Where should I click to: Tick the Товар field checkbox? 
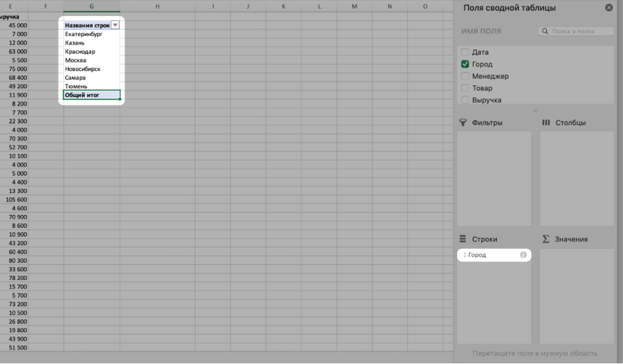point(465,88)
